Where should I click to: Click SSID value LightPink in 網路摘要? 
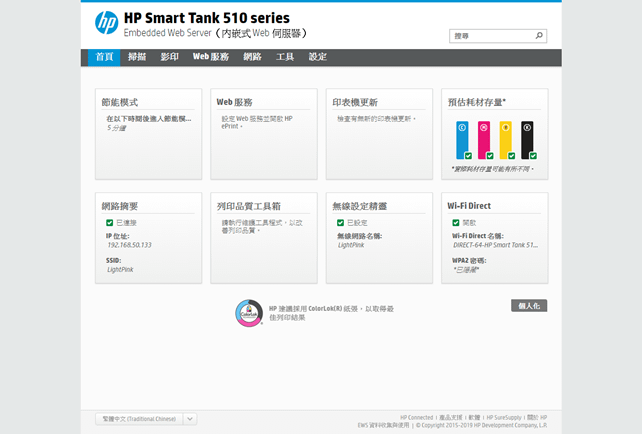click(x=120, y=269)
